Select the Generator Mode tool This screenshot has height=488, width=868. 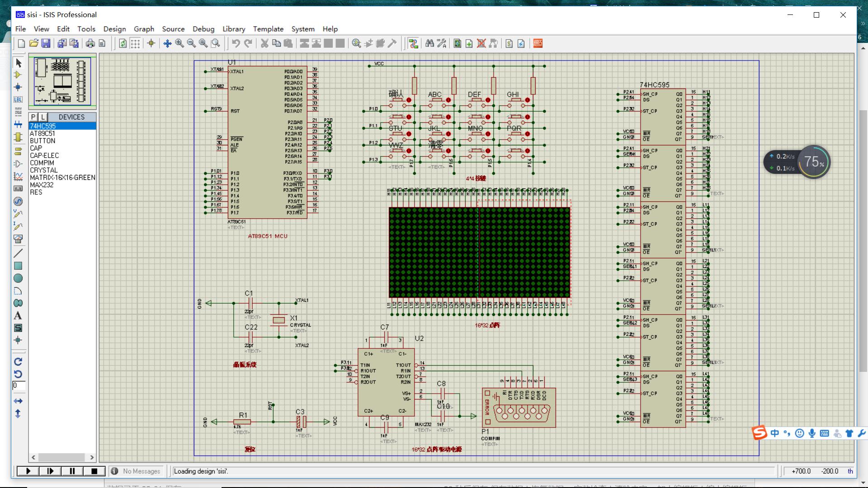click(x=18, y=201)
